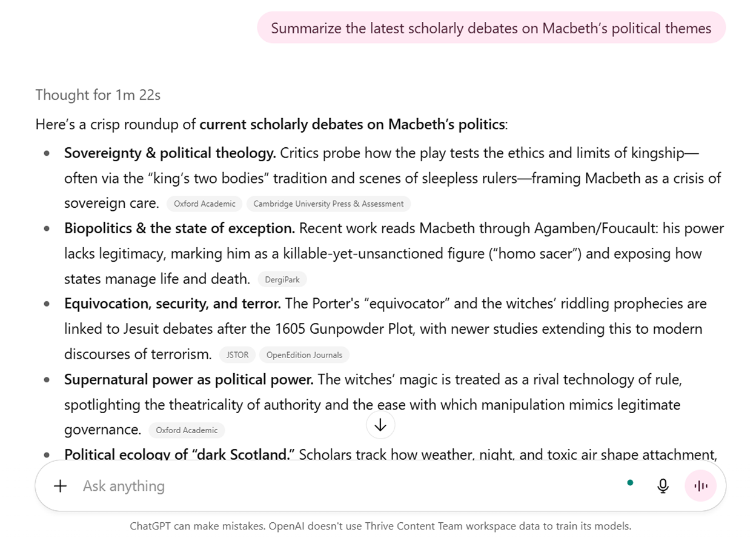Viewport: 756px width, 538px height.
Task: Click the ChatGPT mistakes disclaimer text
Action: (380, 525)
